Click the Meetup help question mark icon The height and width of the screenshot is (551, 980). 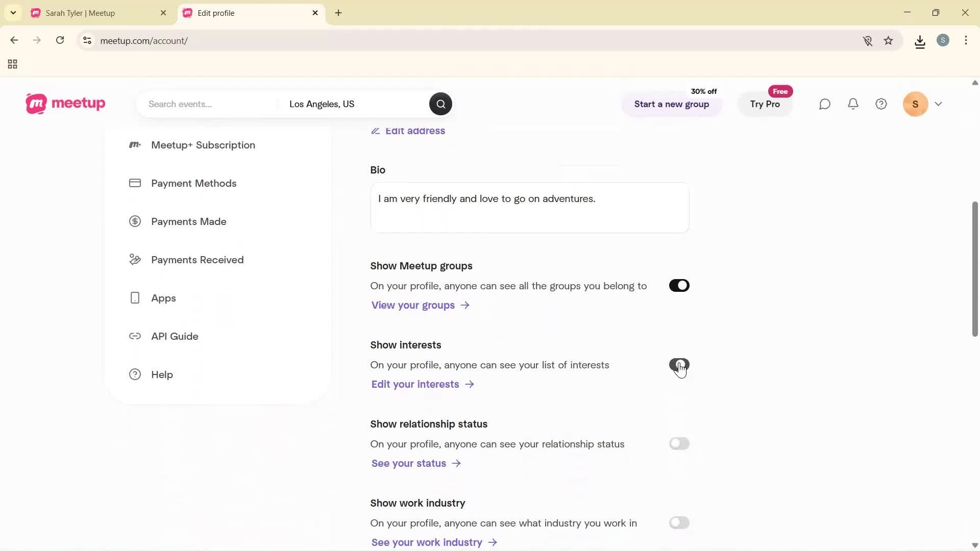coord(881,104)
